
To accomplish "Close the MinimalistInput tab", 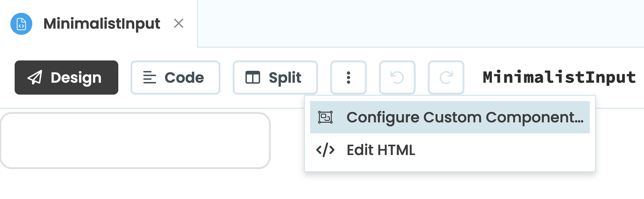I will 178,24.
